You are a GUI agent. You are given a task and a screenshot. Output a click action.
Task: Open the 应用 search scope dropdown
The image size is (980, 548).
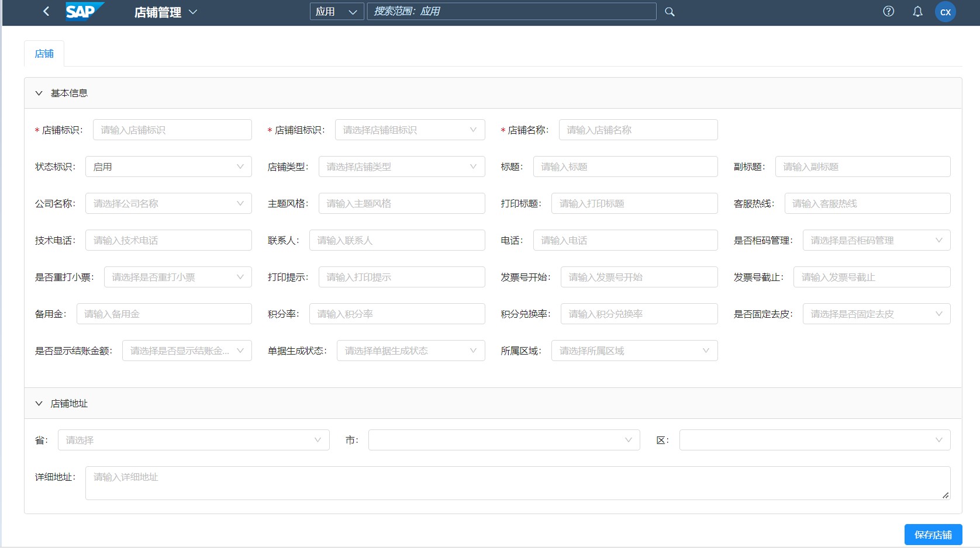(337, 12)
